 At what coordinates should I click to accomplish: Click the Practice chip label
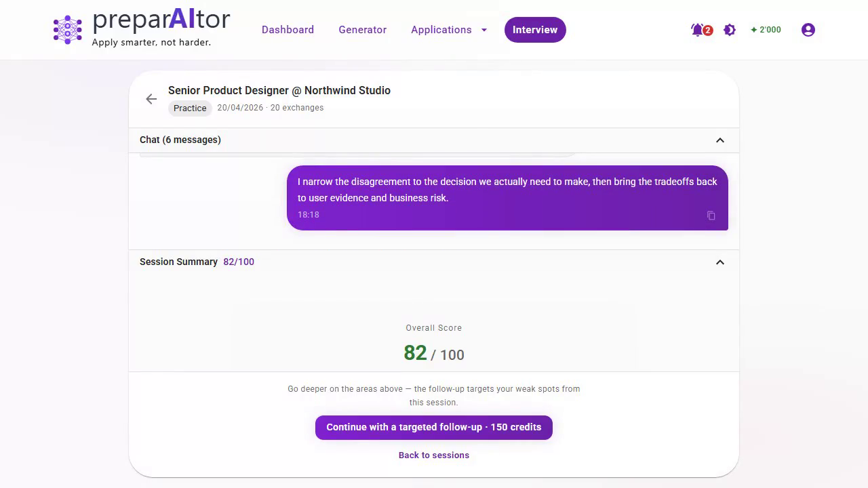coord(190,108)
